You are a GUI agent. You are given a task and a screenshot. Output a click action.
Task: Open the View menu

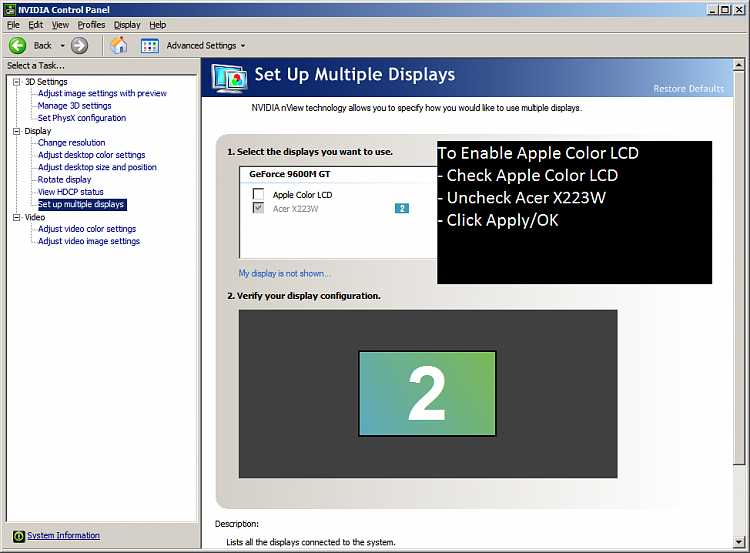[60, 25]
